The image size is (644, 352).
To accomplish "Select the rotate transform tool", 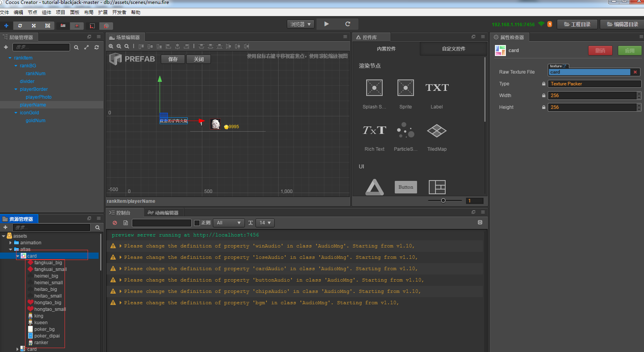I will pyautogui.click(x=20, y=25).
